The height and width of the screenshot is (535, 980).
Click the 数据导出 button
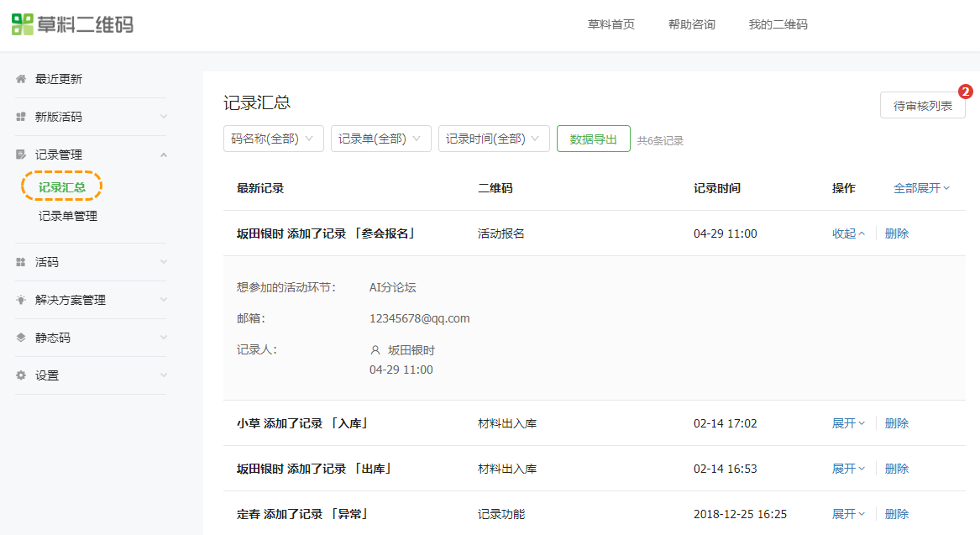593,139
